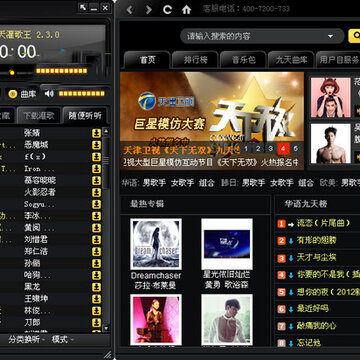The image size is (360, 360).
Task: Download the 郑仁浩 track with its yellow icon
Action: [x=96, y=251]
